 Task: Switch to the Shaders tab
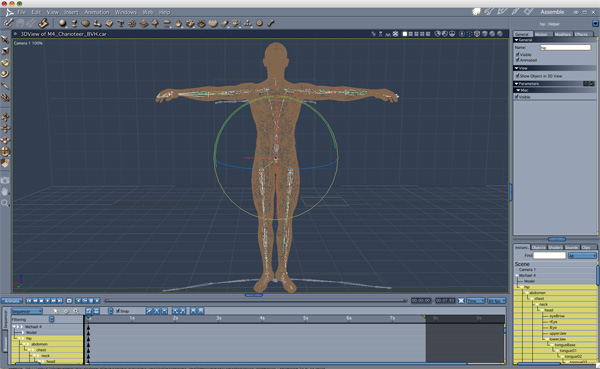click(x=555, y=247)
